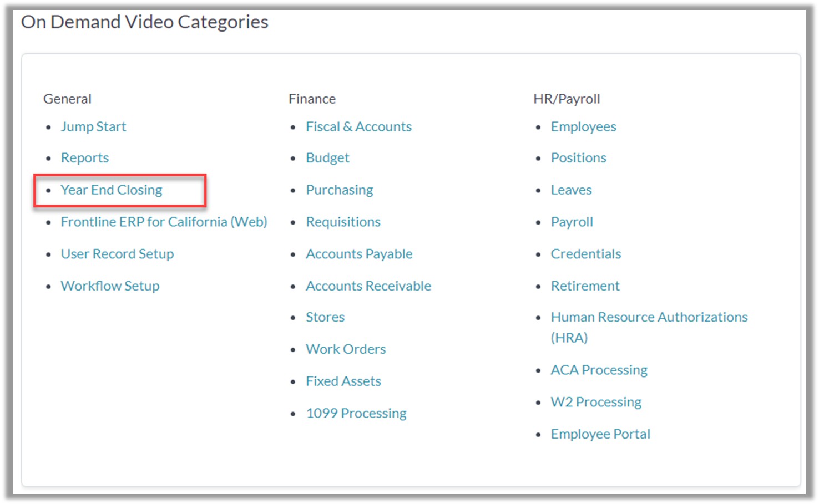The height and width of the screenshot is (504, 819).
Task: Open 1099 Processing videos
Action: click(356, 414)
